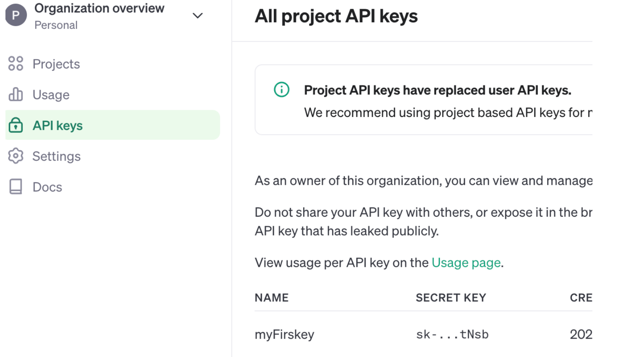The image size is (644, 357).
Task: Click the purple P organization avatar
Action: click(16, 16)
